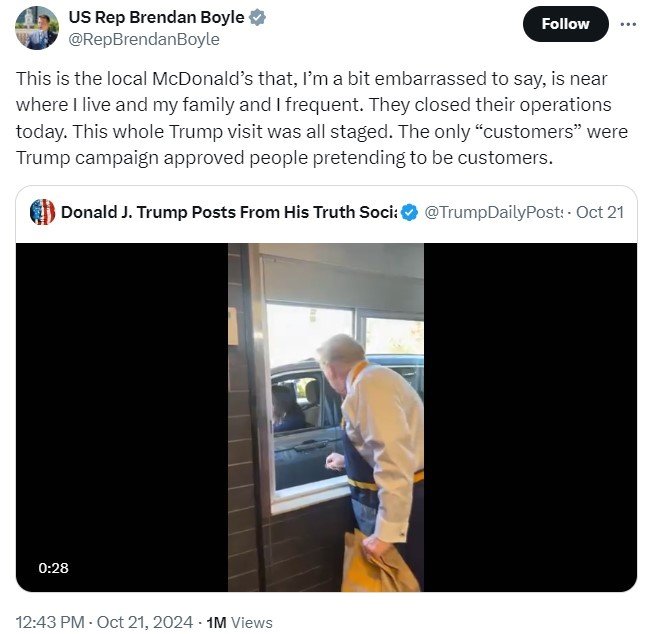Follow US Rep Brendan Boyle

tap(565, 24)
